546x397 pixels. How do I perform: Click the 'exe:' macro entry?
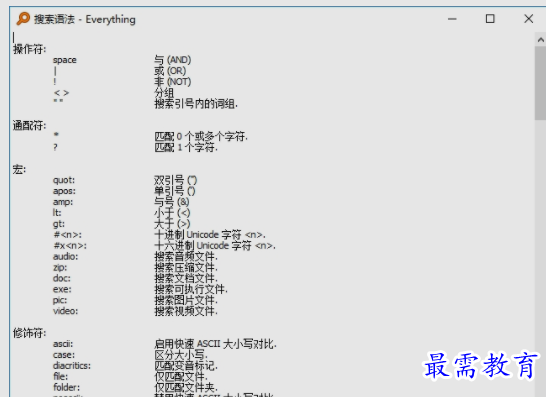tap(62, 289)
